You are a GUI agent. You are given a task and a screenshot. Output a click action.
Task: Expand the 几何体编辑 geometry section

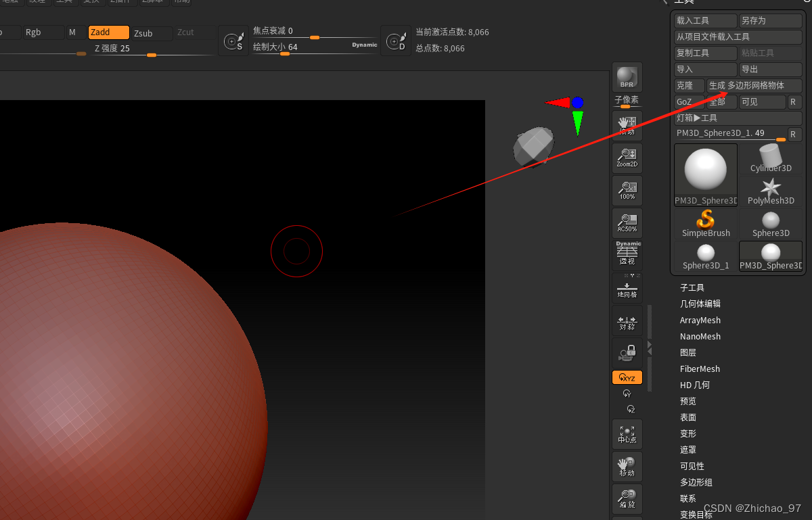pyautogui.click(x=700, y=304)
